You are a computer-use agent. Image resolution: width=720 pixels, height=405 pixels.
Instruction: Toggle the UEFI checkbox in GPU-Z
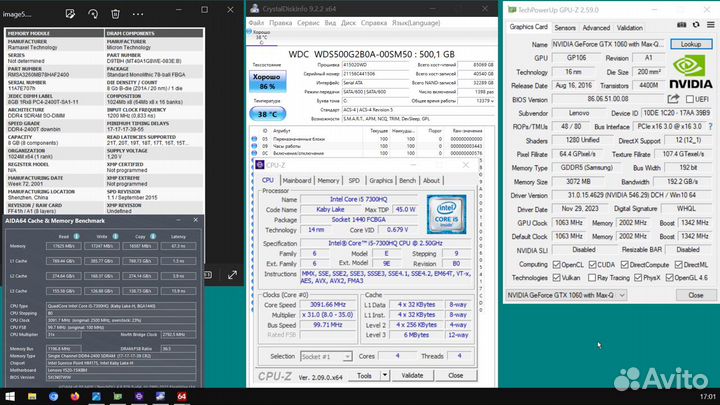(690, 99)
